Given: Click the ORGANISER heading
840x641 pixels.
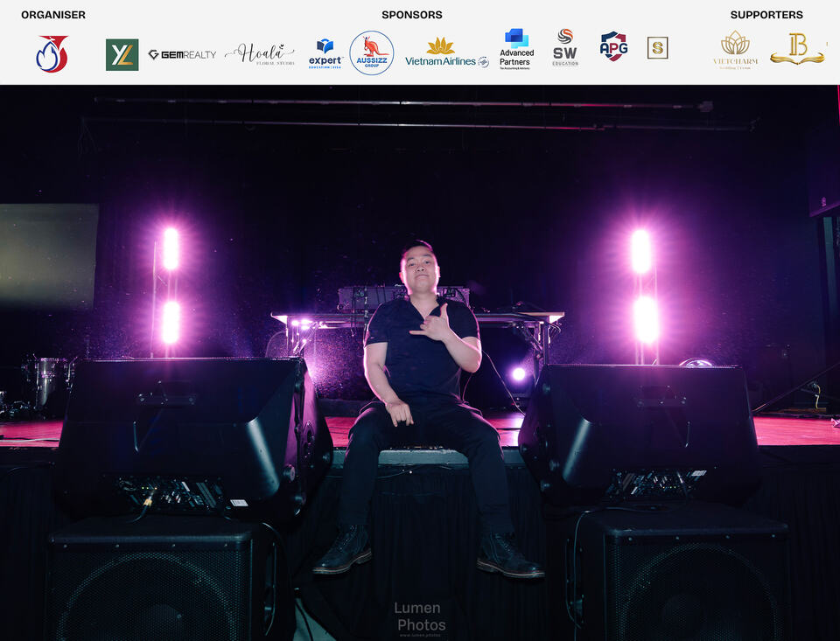Looking at the screenshot, I should tap(53, 15).
